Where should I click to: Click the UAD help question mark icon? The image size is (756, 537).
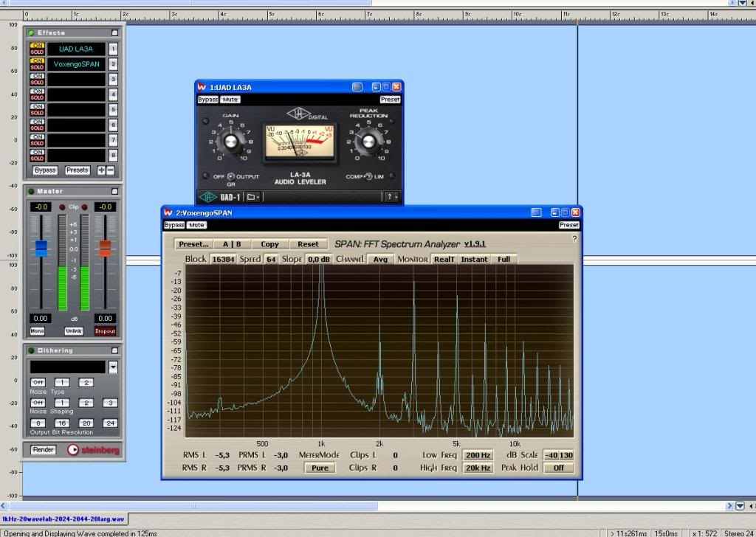coord(391,197)
